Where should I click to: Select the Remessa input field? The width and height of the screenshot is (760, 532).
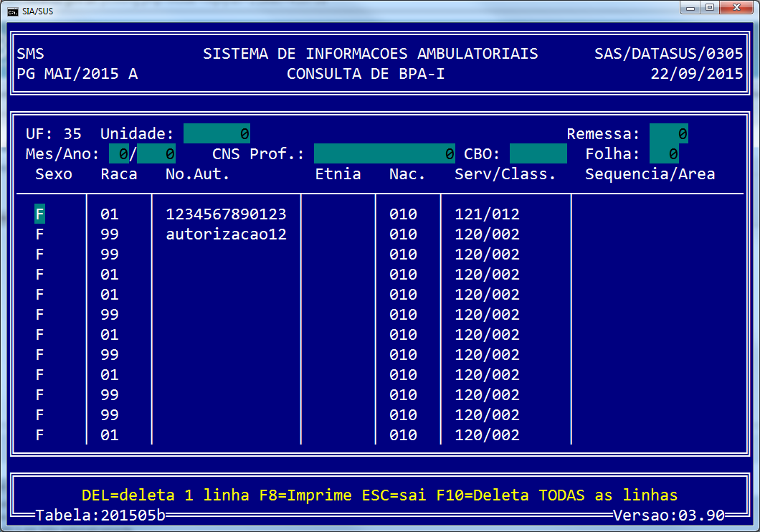coord(668,134)
